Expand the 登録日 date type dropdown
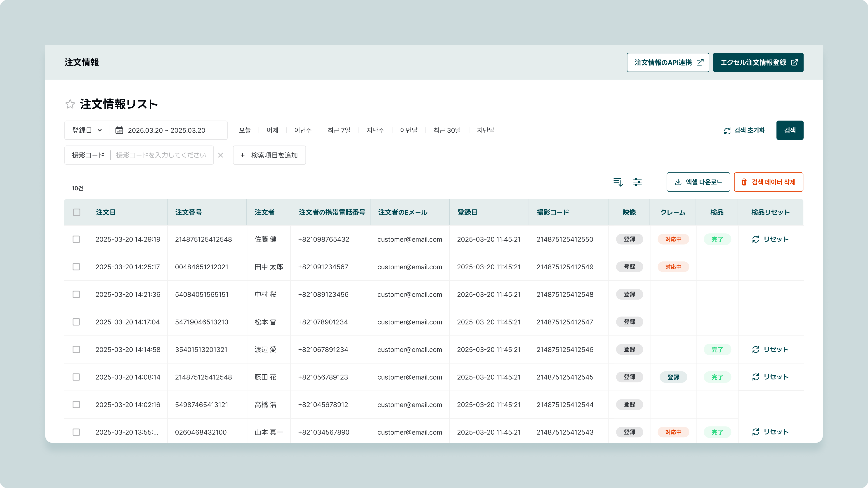The height and width of the screenshot is (488, 868). [87, 130]
